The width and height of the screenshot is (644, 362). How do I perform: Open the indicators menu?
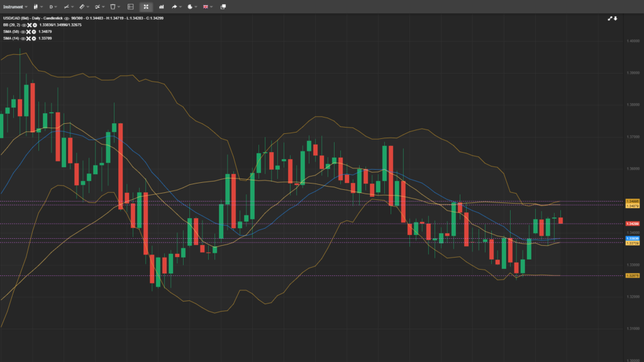coord(98,6)
